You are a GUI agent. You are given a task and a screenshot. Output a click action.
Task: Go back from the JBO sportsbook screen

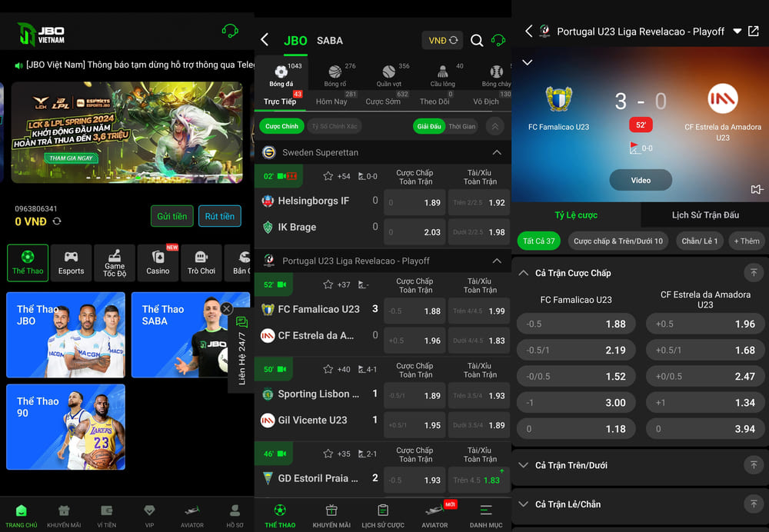265,40
